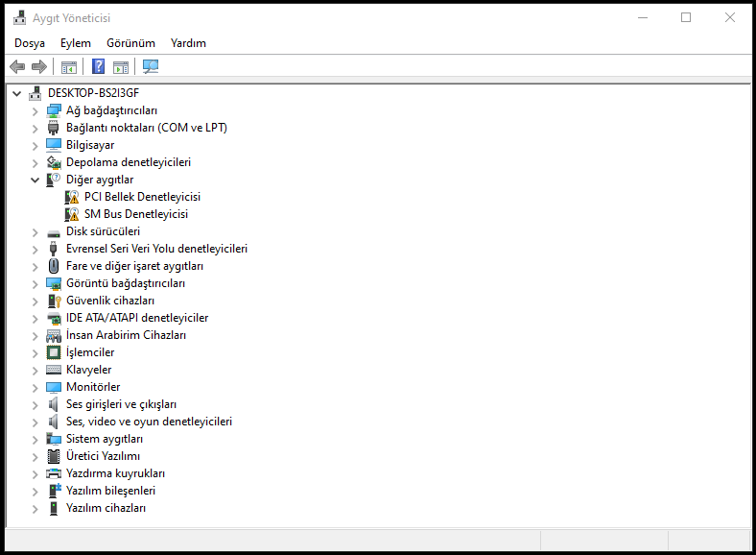This screenshot has width=756, height=555.
Task: Click the scan for hardware changes icon
Action: click(x=151, y=66)
